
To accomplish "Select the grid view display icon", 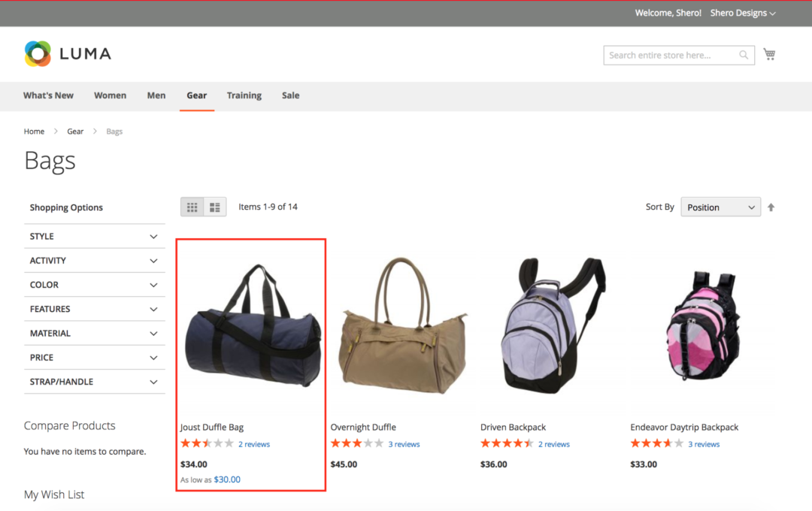I will 192,206.
